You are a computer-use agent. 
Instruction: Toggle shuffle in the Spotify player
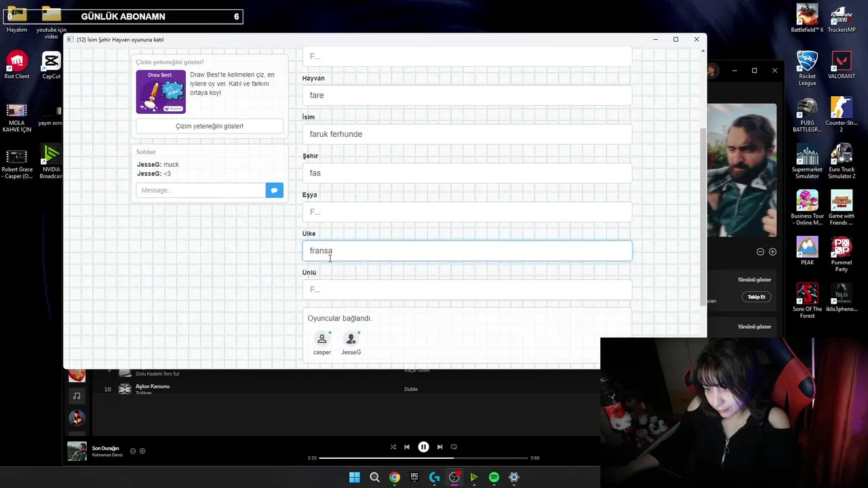[393, 447]
